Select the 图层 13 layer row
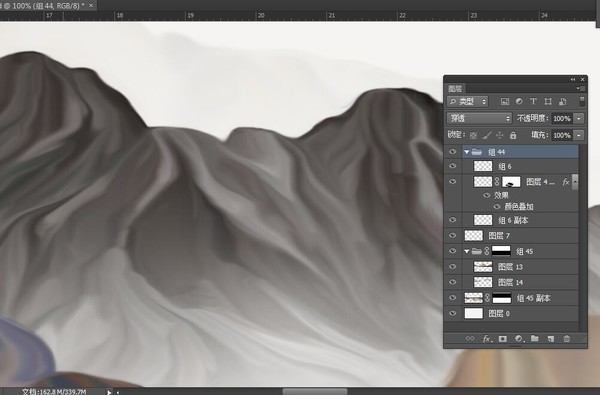Screen dimensions: 600x395 pos(520,267)
